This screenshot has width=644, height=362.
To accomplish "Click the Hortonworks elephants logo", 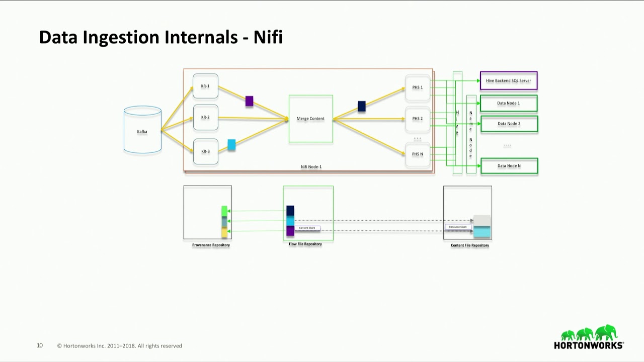I will 589,333.
